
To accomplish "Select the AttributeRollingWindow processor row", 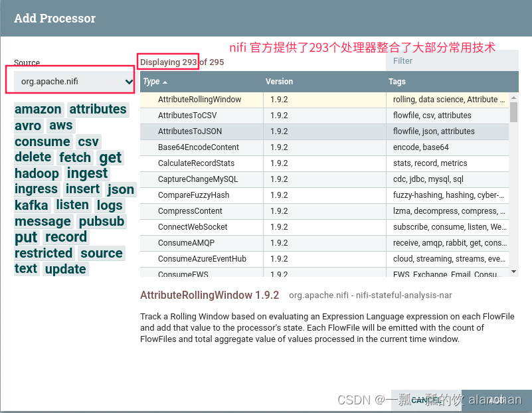I will (324, 100).
